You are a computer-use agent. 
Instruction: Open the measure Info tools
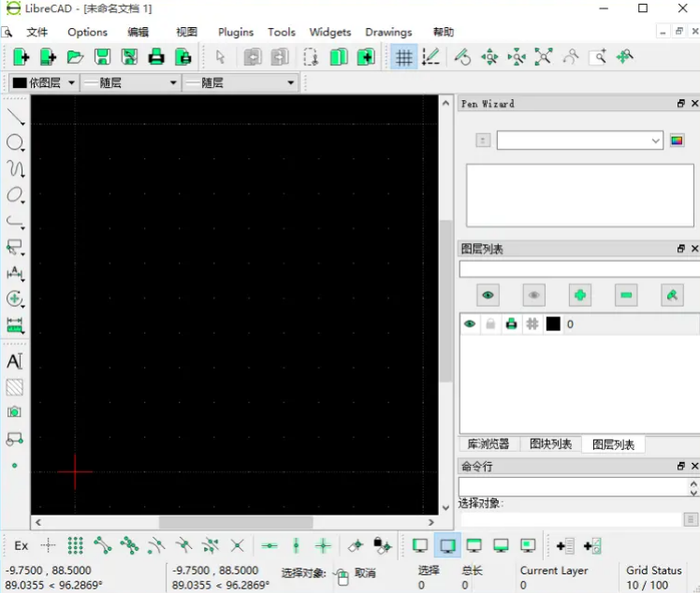[x=15, y=325]
